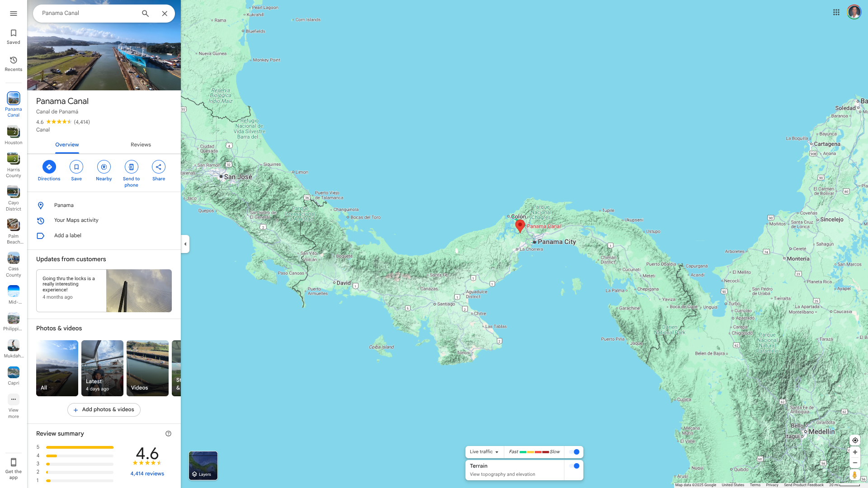Toggle the Live traffic switch

click(x=574, y=452)
